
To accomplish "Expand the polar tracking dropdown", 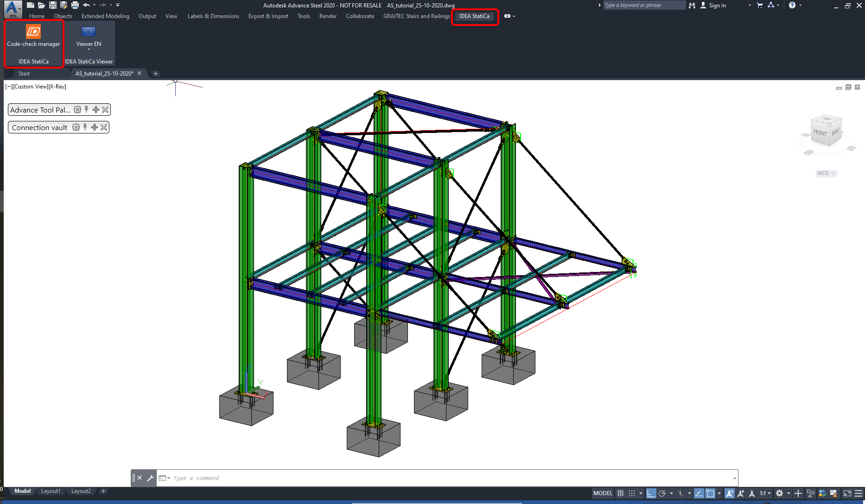I will click(x=671, y=493).
